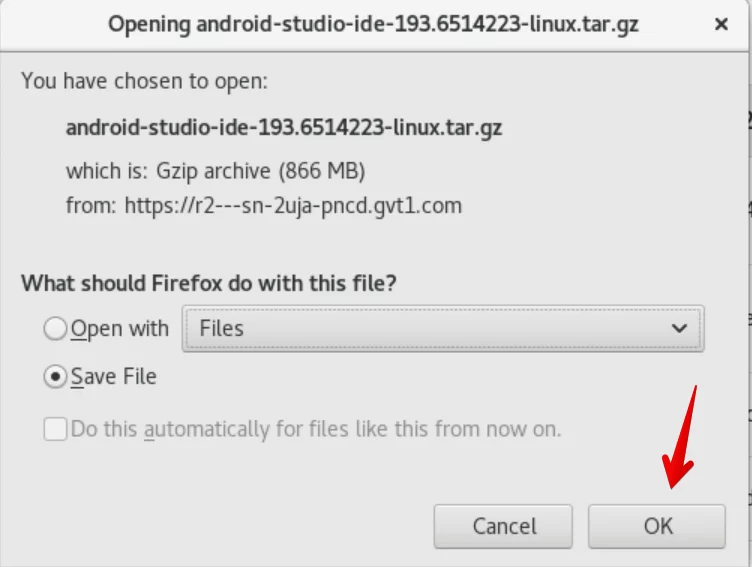Click the bold android-studio-ide file name

click(284, 128)
